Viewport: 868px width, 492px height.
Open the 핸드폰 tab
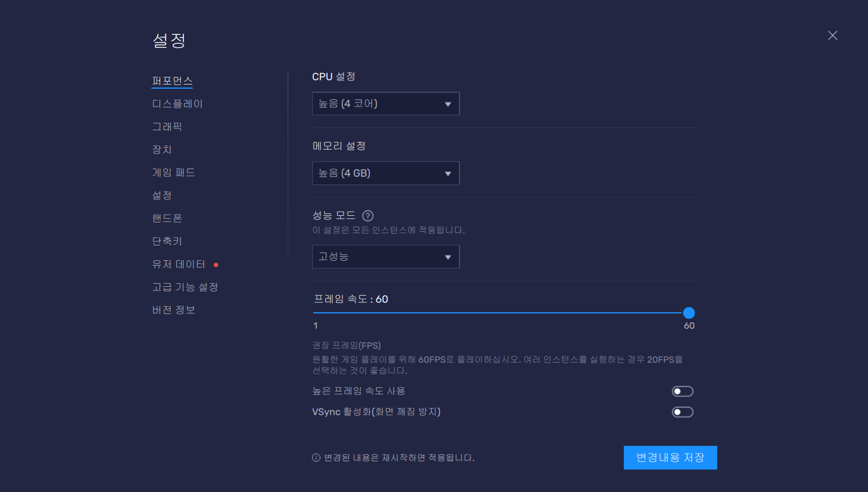coord(167,218)
